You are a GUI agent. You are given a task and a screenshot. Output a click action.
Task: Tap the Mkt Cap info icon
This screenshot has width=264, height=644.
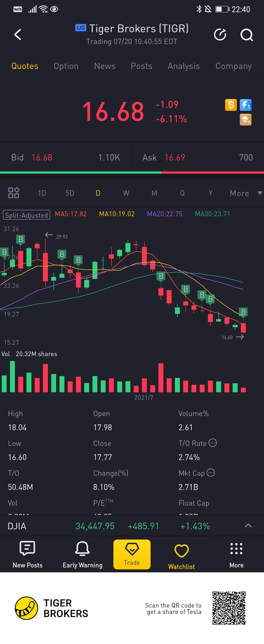[211, 473]
